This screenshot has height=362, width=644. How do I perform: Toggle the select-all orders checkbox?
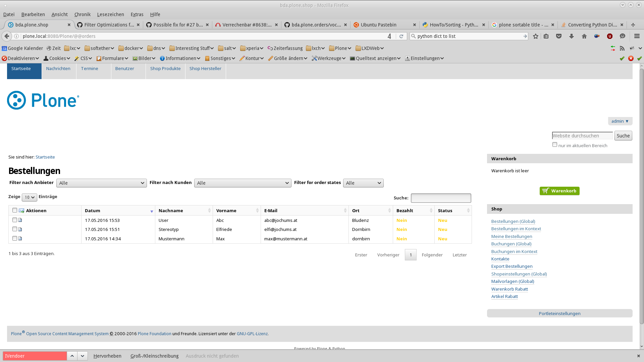point(15,210)
